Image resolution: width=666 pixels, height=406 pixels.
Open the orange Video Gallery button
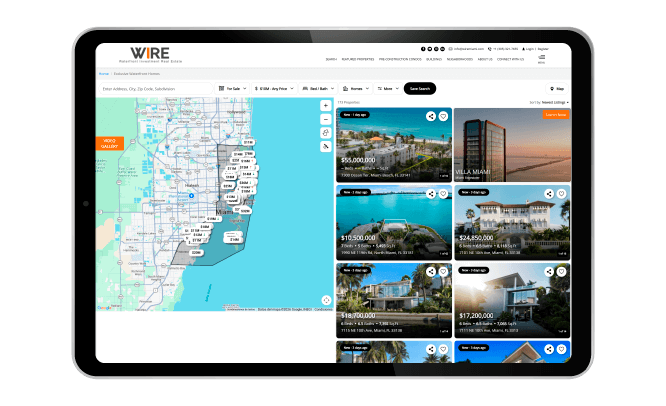pos(109,143)
